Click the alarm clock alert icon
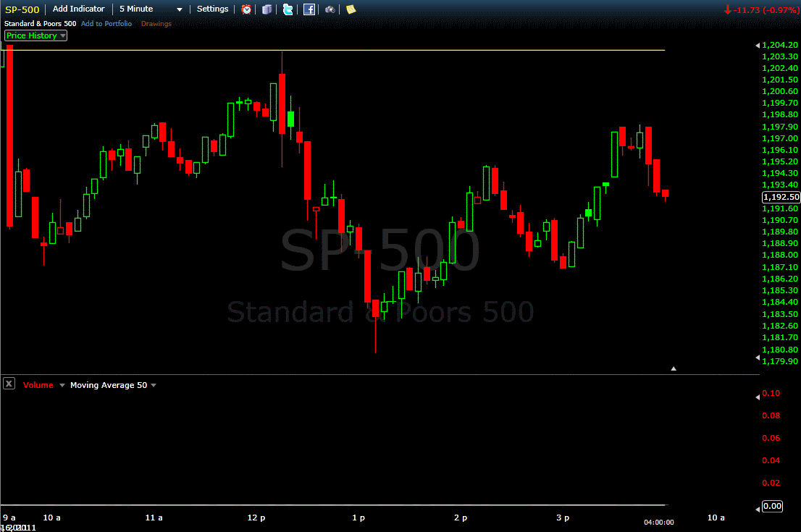Viewport: 801px width, 532px height. [x=246, y=9]
